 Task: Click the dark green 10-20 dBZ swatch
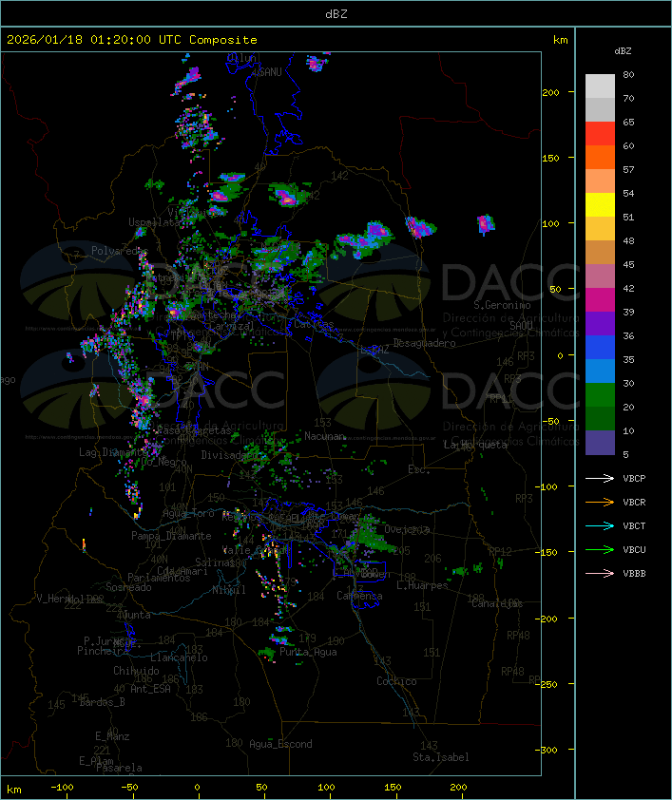pyautogui.click(x=600, y=419)
